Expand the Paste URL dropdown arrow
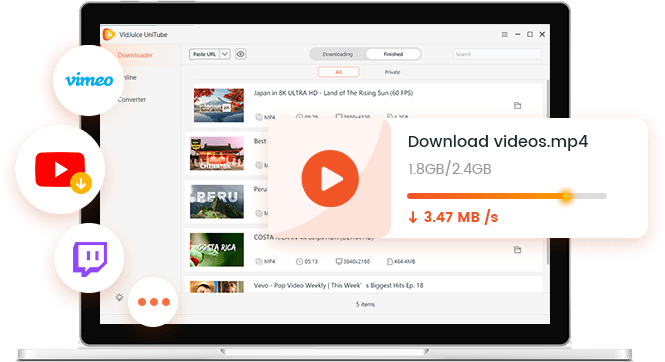 [225, 54]
